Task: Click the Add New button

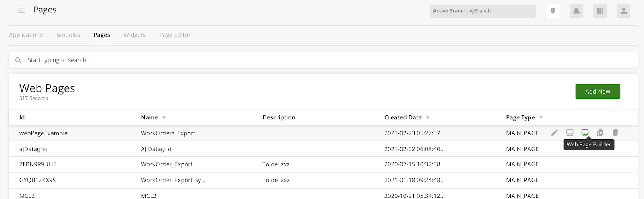Action: pos(598,92)
